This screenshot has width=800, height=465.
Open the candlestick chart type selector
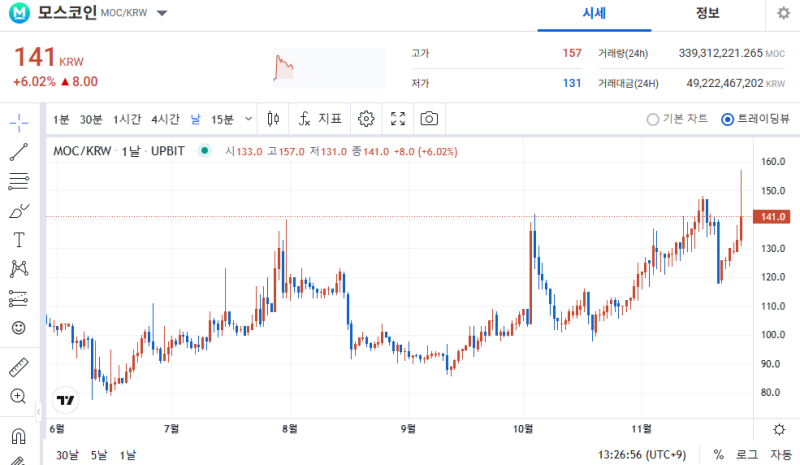click(x=273, y=119)
